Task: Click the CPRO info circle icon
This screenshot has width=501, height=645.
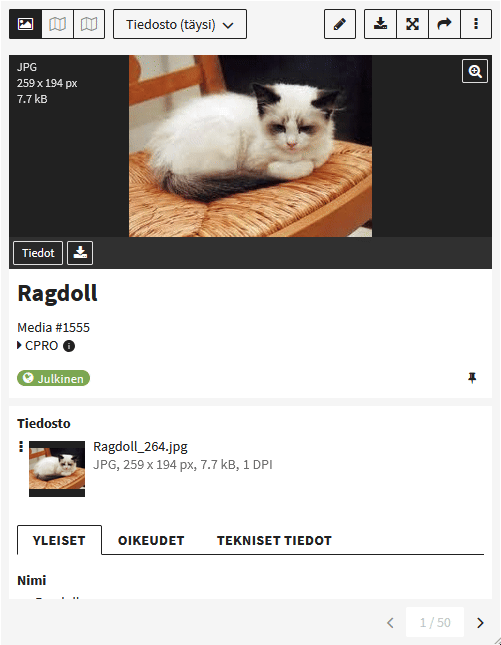Action: [69, 346]
